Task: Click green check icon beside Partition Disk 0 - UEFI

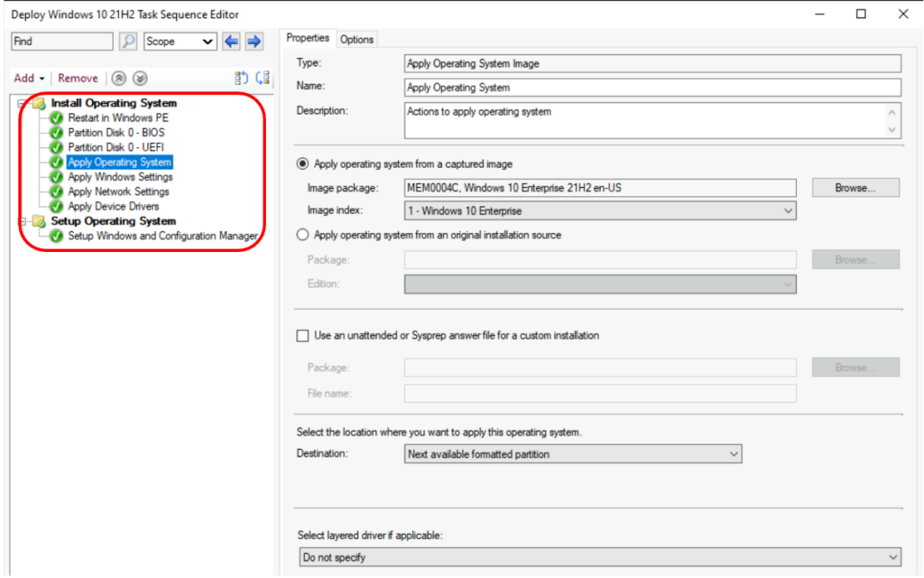Action: (57, 147)
